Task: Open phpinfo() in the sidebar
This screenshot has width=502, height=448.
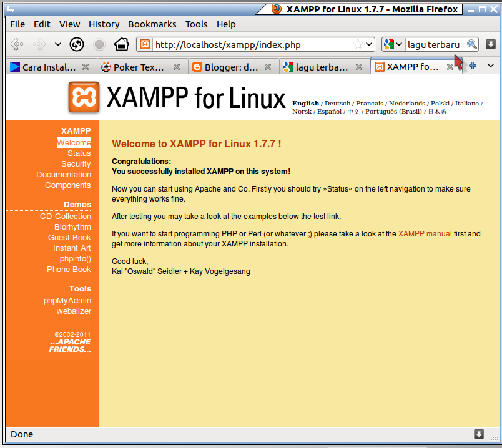Action: coord(75,258)
